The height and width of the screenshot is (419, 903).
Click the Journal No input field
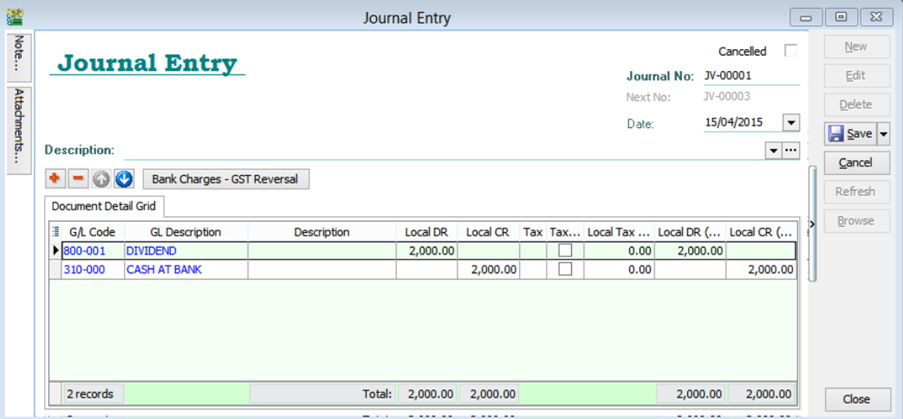point(749,75)
